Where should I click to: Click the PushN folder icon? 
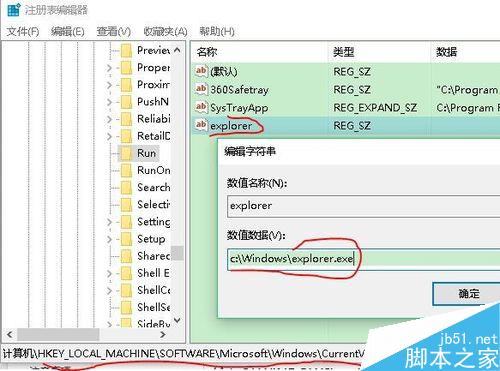[x=126, y=102]
